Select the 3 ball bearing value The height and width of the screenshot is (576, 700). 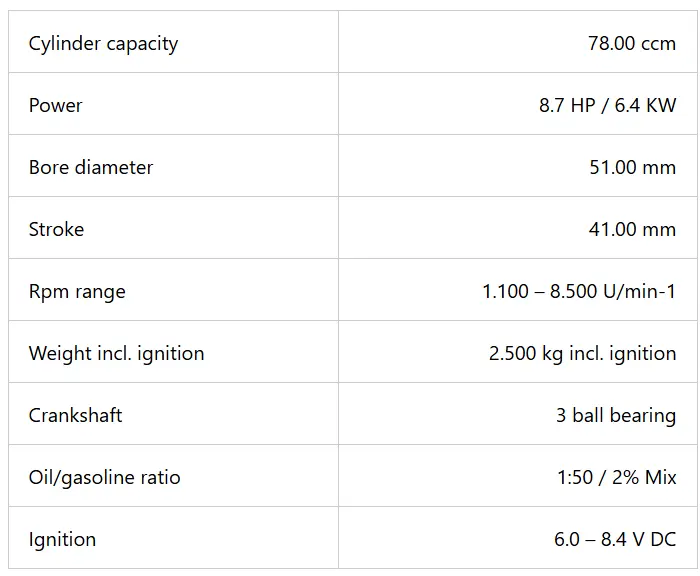tap(616, 415)
